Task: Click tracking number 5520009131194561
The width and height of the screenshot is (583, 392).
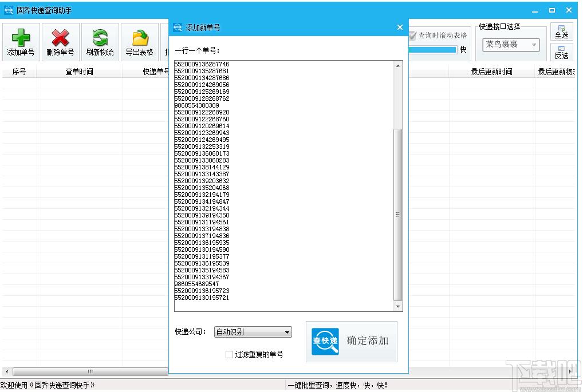Action: coord(202,222)
